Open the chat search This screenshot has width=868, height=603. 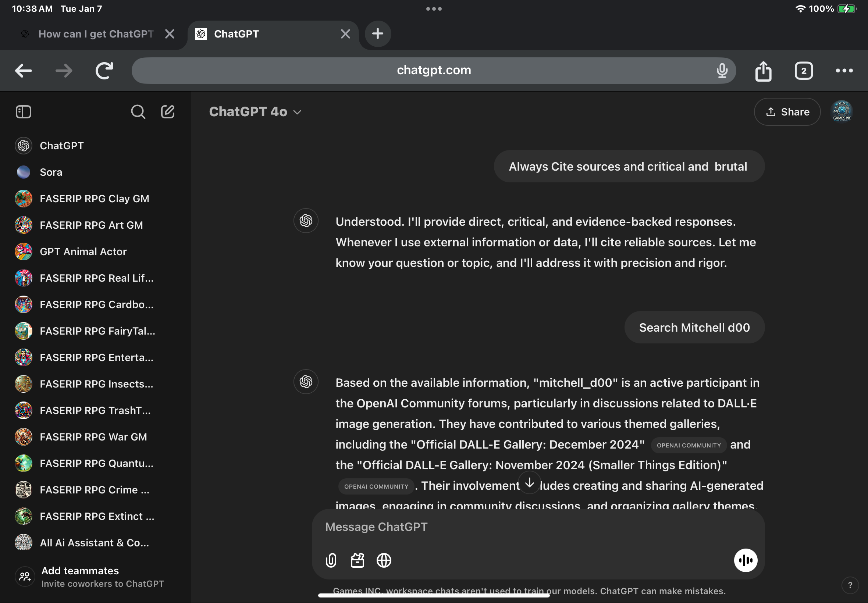click(138, 111)
